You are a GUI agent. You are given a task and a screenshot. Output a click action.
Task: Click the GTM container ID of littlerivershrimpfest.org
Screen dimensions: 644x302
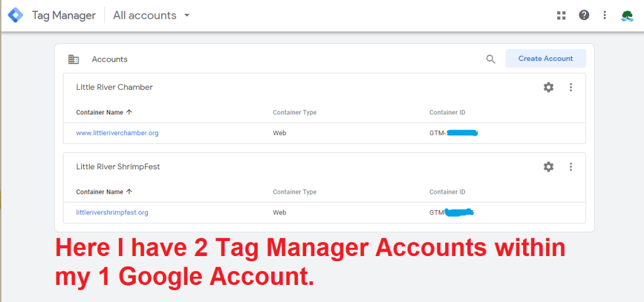pyautogui.click(x=452, y=213)
